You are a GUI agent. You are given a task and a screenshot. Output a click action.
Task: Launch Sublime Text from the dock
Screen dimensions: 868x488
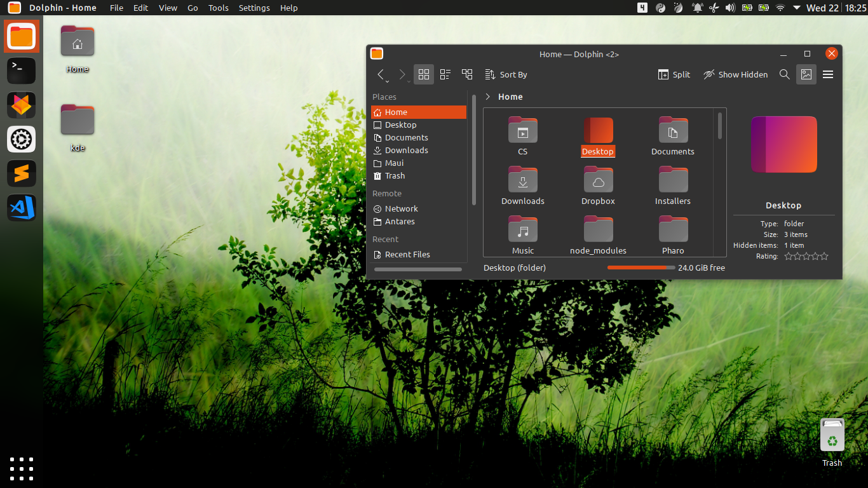(22, 173)
